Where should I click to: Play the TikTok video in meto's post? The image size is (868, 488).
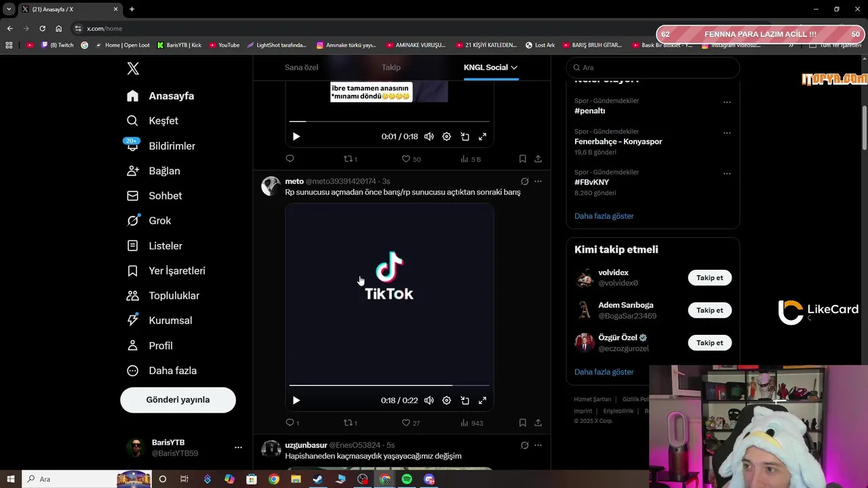(x=296, y=401)
